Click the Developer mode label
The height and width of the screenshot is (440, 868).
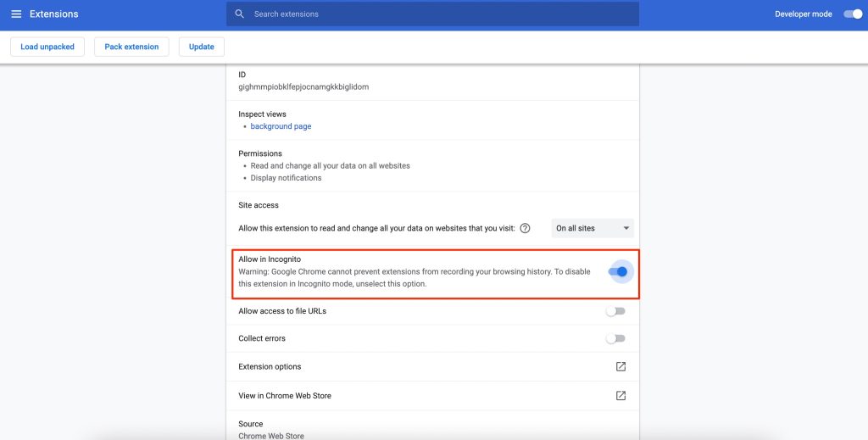(804, 14)
